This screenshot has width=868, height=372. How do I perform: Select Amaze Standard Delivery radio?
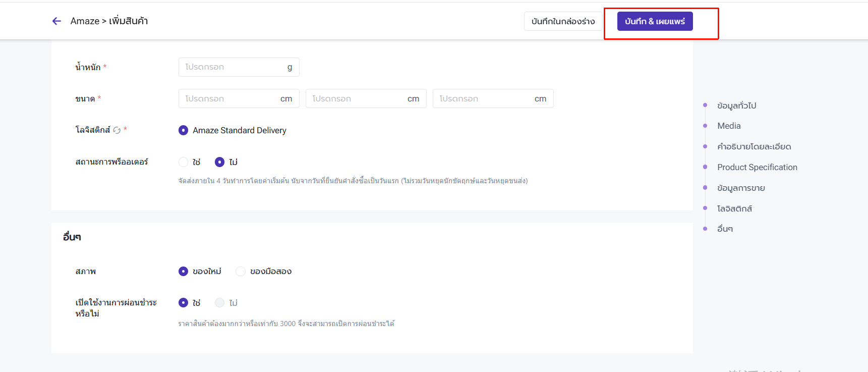click(x=184, y=130)
